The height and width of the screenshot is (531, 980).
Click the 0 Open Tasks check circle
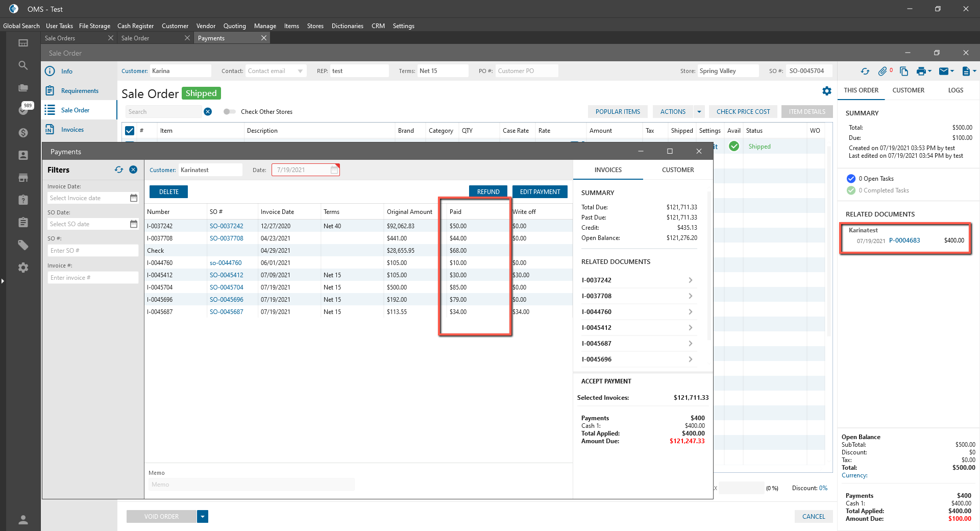pyautogui.click(x=851, y=179)
